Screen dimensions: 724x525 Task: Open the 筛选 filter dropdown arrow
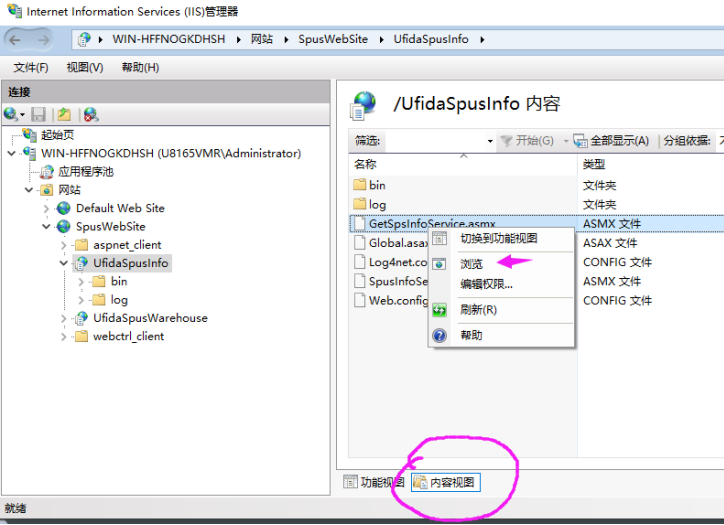coord(490,141)
